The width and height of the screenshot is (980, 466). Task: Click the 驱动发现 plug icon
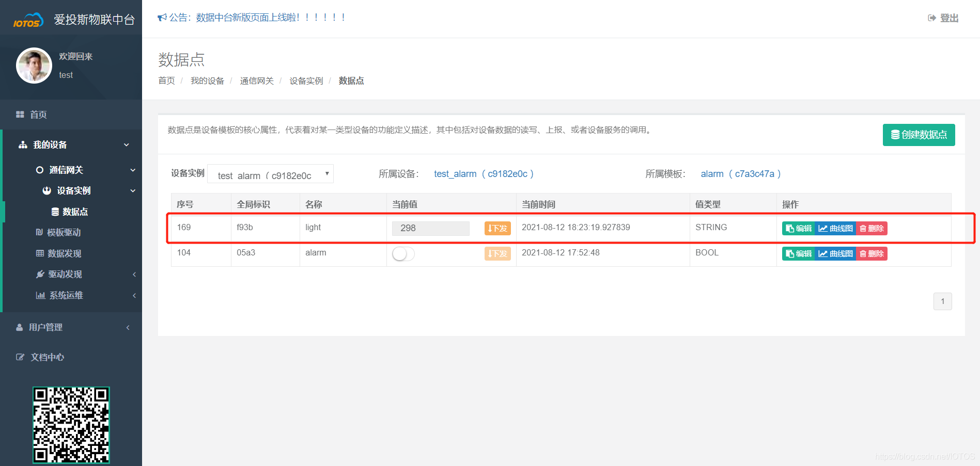pyautogui.click(x=41, y=274)
